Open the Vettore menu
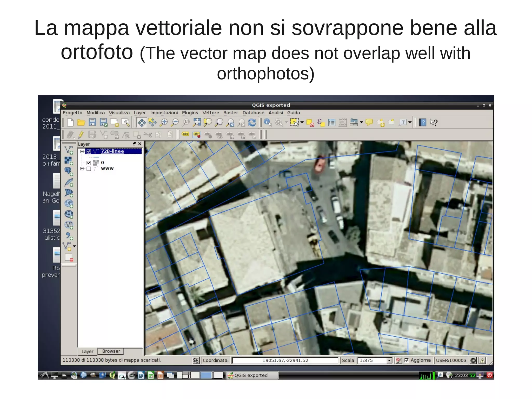The height and width of the screenshot is (399, 532). (211, 113)
